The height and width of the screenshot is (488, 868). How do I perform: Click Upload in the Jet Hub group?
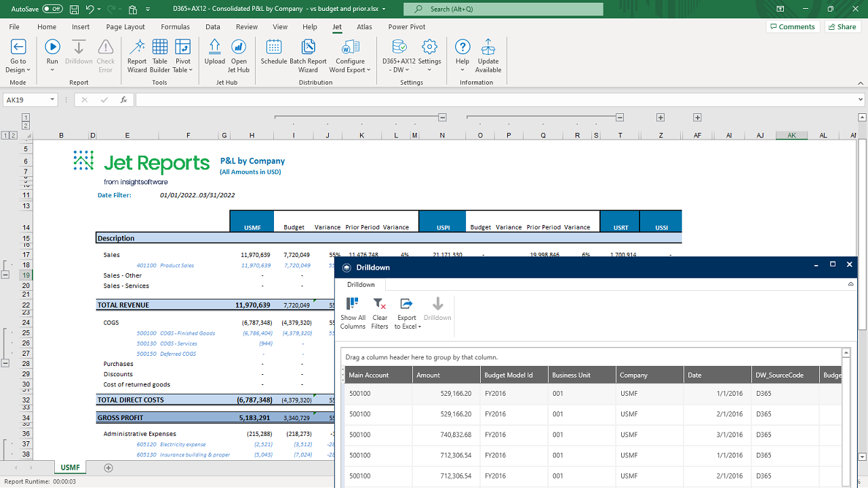(x=214, y=53)
